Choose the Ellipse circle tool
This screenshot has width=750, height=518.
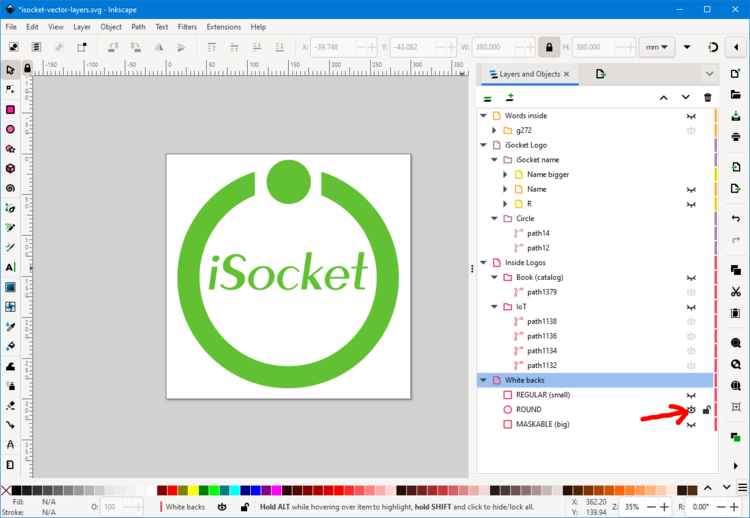pos(10,129)
